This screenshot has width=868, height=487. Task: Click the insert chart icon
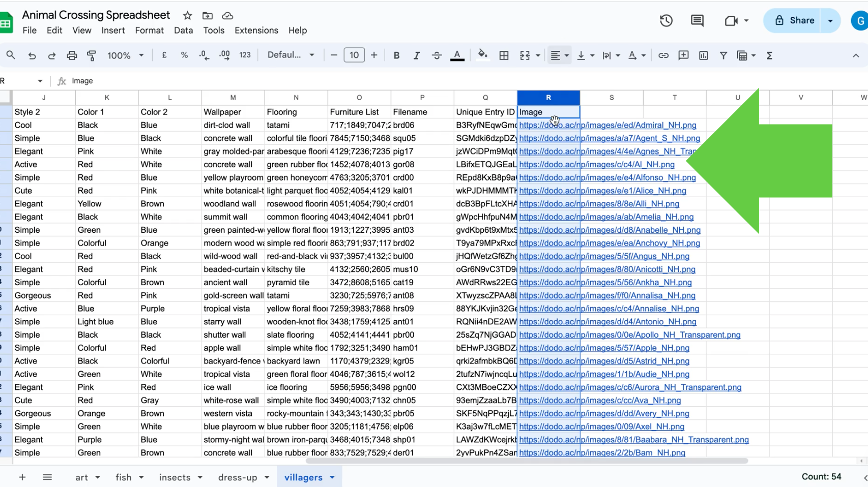click(x=703, y=55)
